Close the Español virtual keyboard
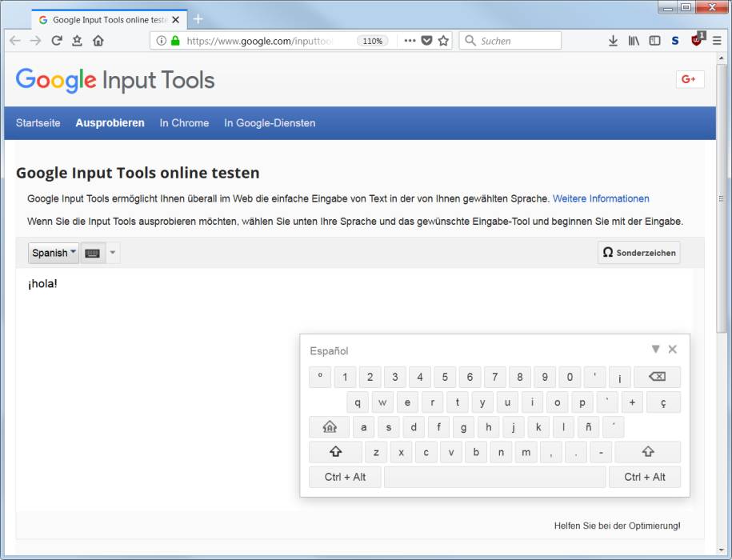The height and width of the screenshot is (560, 732). point(672,349)
